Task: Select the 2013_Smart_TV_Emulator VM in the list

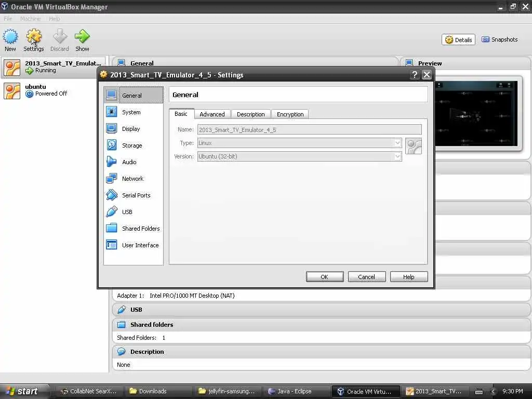Action: pyautogui.click(x=54, y=67)
